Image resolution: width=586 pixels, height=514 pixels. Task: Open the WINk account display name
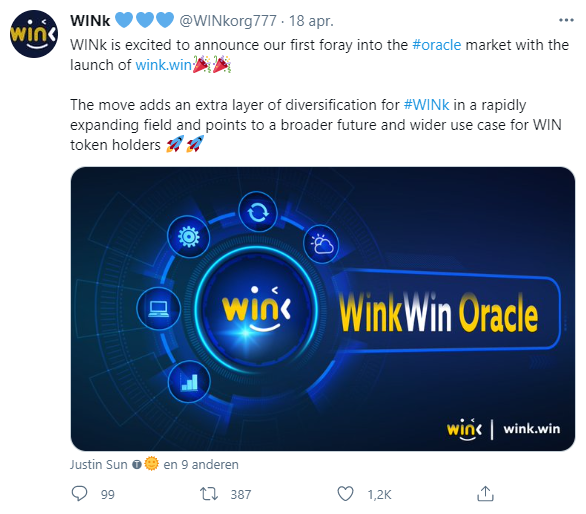click(90, 21)
